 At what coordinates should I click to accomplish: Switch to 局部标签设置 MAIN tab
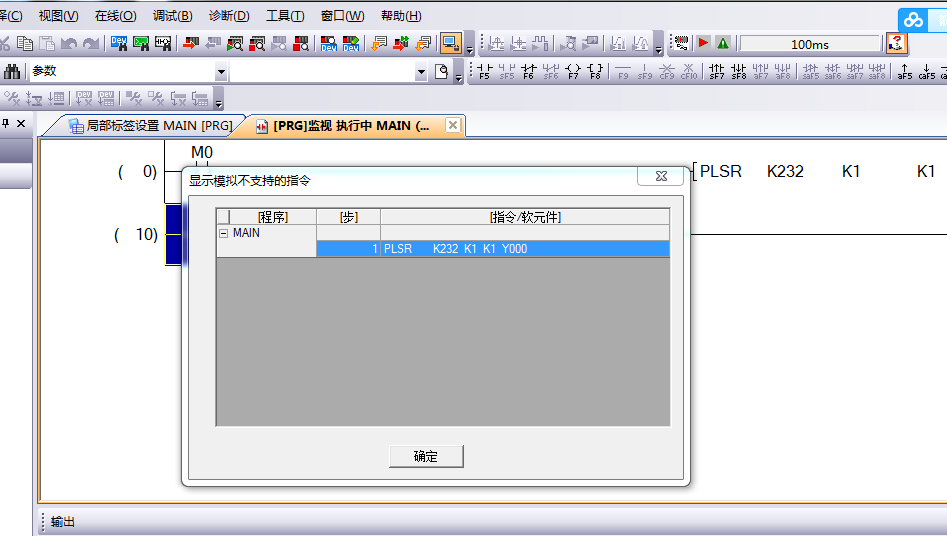pyautogui.click(x=150, y=126)
